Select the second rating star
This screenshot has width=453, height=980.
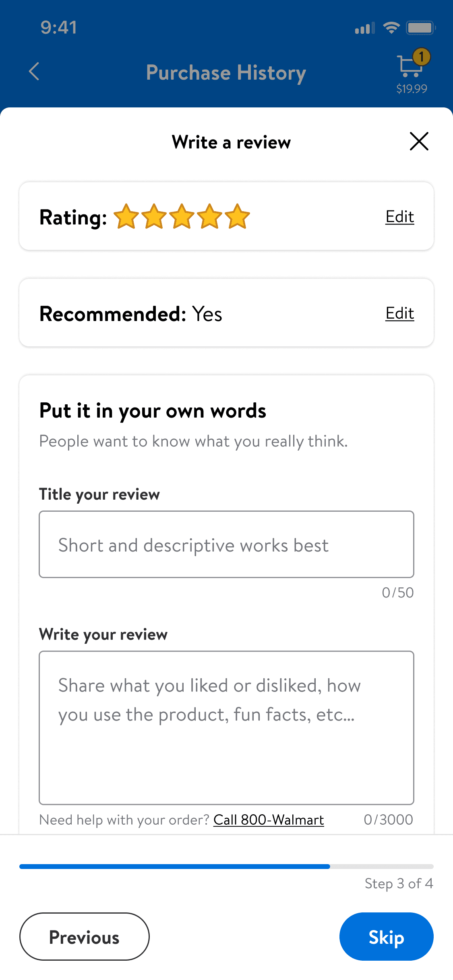(x=154, y=216)
